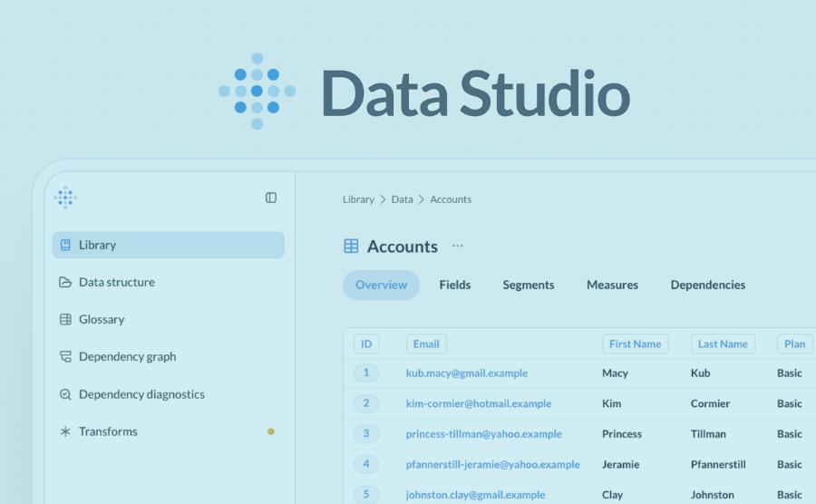Open the three-dot menu next to Accounts

(458, 246)
